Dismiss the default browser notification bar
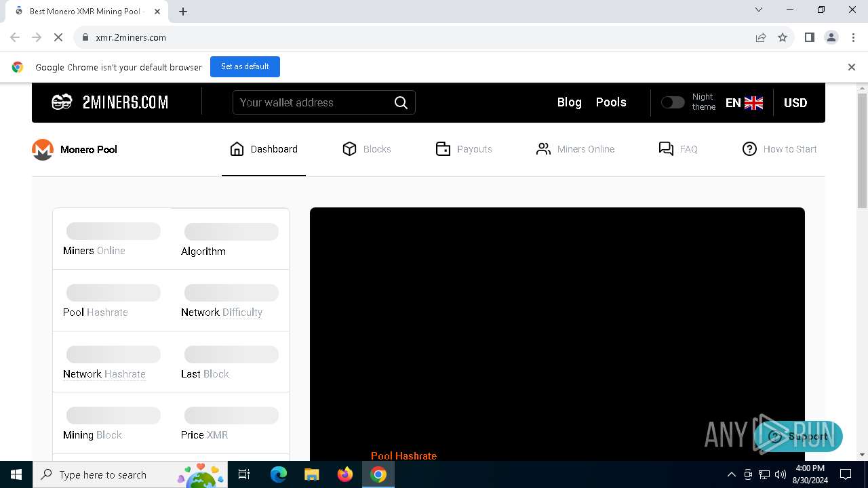Viewport: 868px width, 488px height. pos(852,67)
